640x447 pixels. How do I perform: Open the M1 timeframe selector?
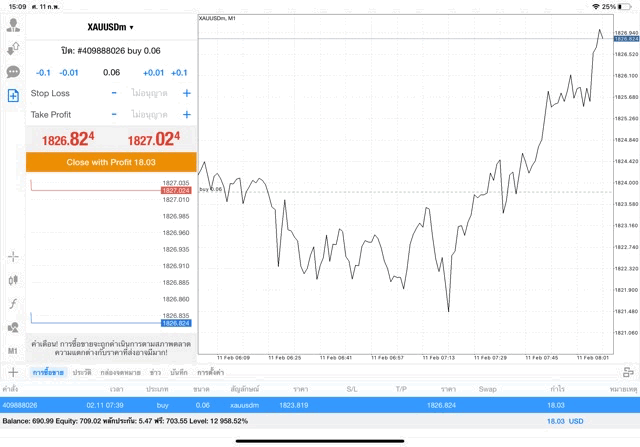click(x=13, y=351)
